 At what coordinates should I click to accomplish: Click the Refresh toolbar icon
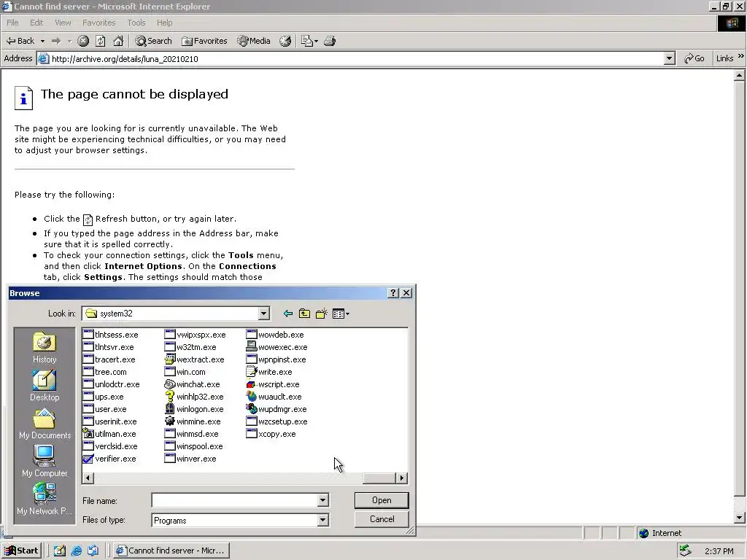[x=101, y=41]
